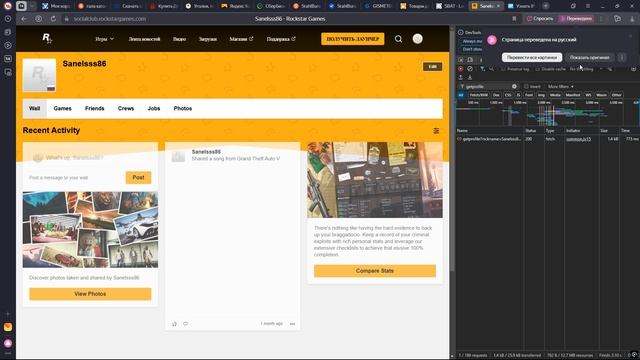The width and height of the screenshot is (640, 360).
Task: Close the translation popup
Action: 631,36
